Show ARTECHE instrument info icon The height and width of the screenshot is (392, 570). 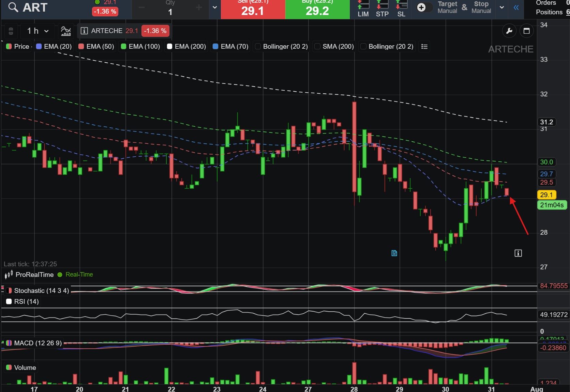pyautogui.click(x=84, y=31)
